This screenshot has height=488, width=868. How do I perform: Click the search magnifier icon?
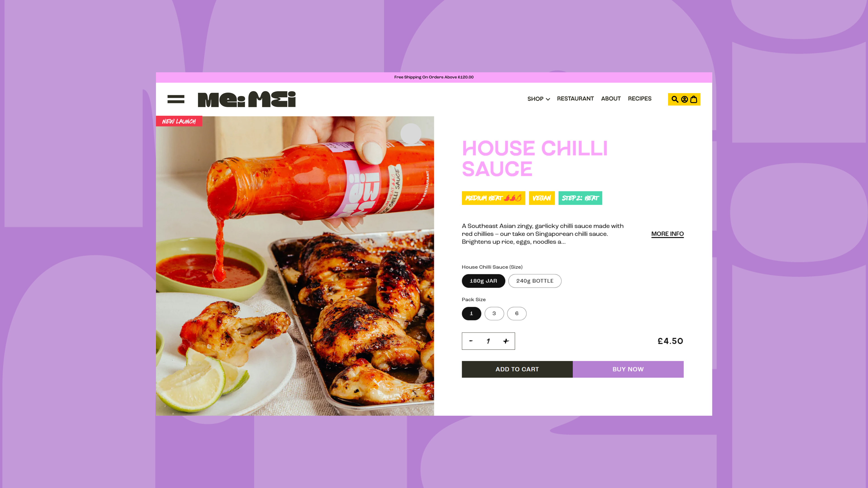pos(675,99)
